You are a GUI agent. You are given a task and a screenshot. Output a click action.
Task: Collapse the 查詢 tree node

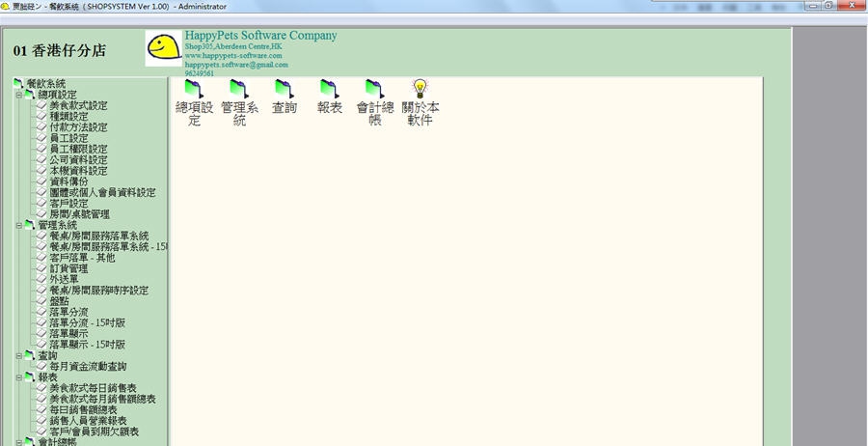pos(18,355)
